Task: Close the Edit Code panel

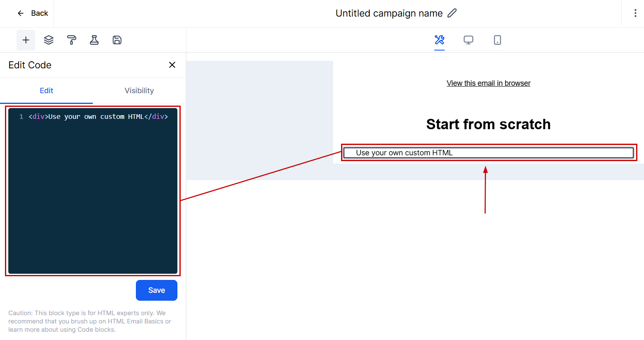Action: (x=172, y=65)
